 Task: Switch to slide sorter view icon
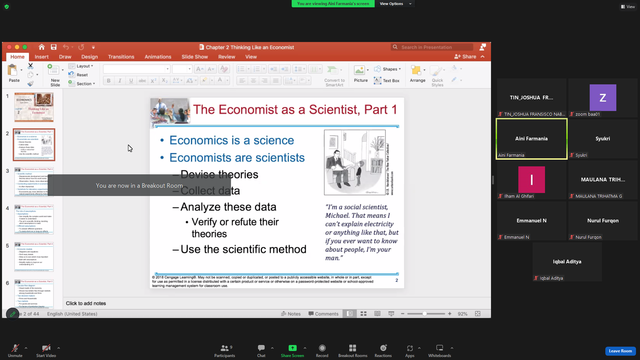pos(363,313)
